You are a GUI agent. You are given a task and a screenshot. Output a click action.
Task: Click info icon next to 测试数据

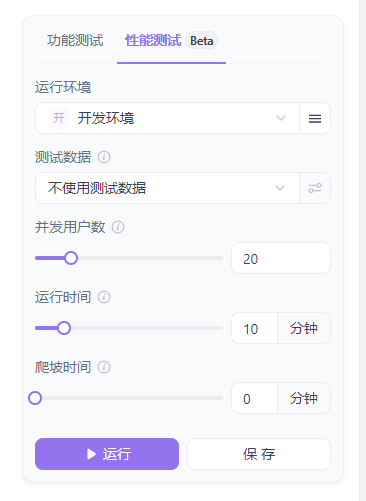[104, 157]
